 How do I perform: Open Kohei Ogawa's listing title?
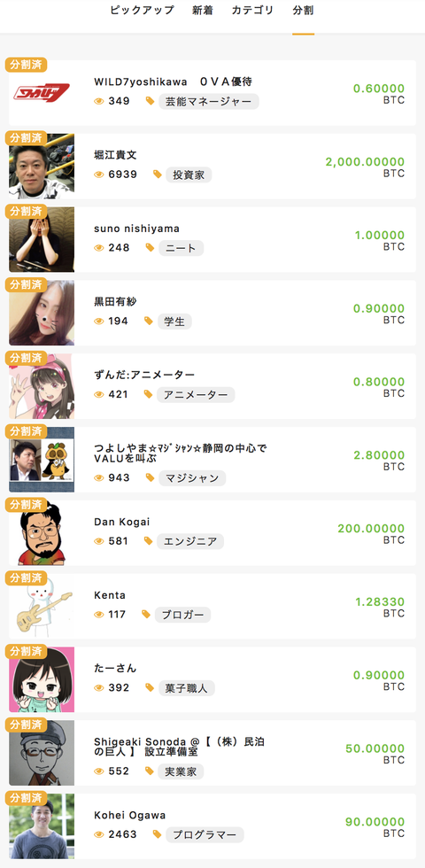point(130,816)
